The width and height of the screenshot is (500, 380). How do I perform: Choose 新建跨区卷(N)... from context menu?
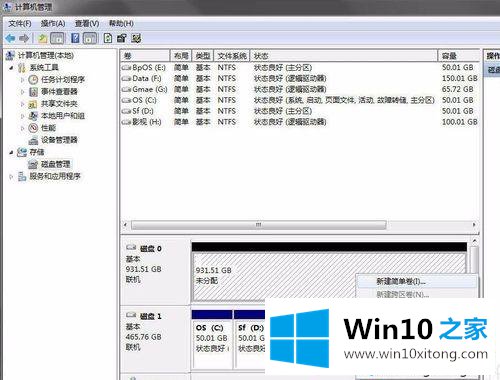pos(417,294)
